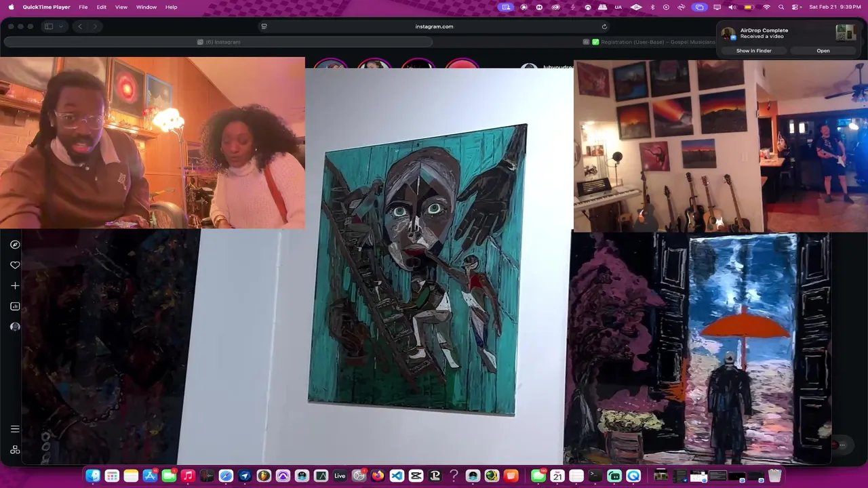
Task: Open Instagram notifications heart icon
Action: click(15, 265)
